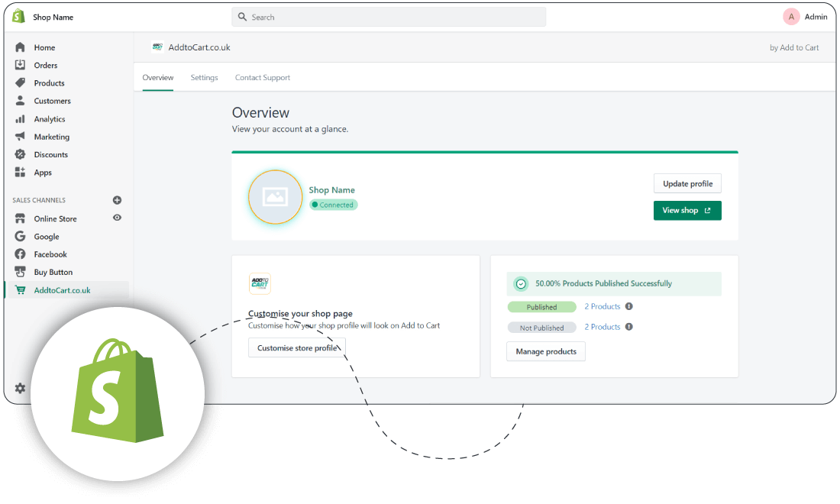The image size is (840, 504).
Task: Click info icon beside Published products
Action: tap(629, 306)
